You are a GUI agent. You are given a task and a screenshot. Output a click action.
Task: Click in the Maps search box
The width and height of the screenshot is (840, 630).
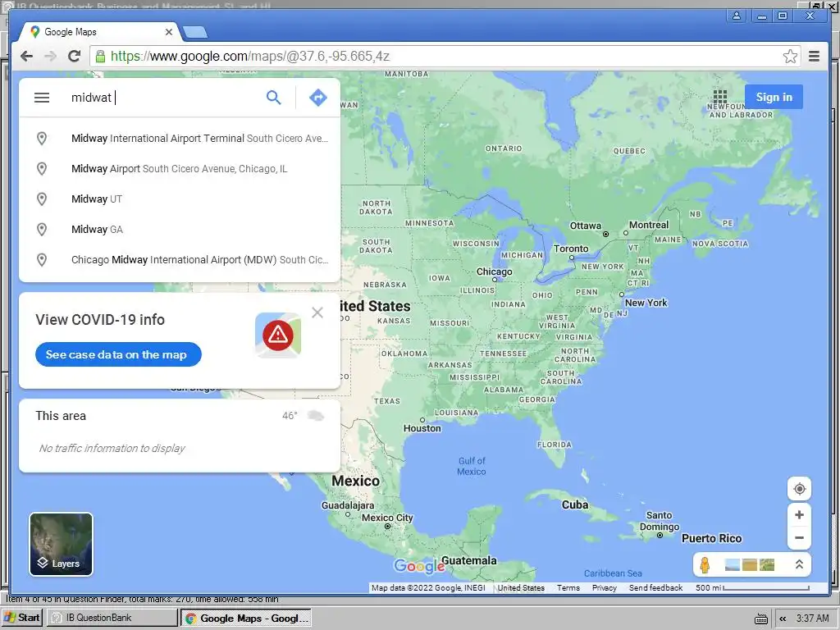tap(166, 98)
